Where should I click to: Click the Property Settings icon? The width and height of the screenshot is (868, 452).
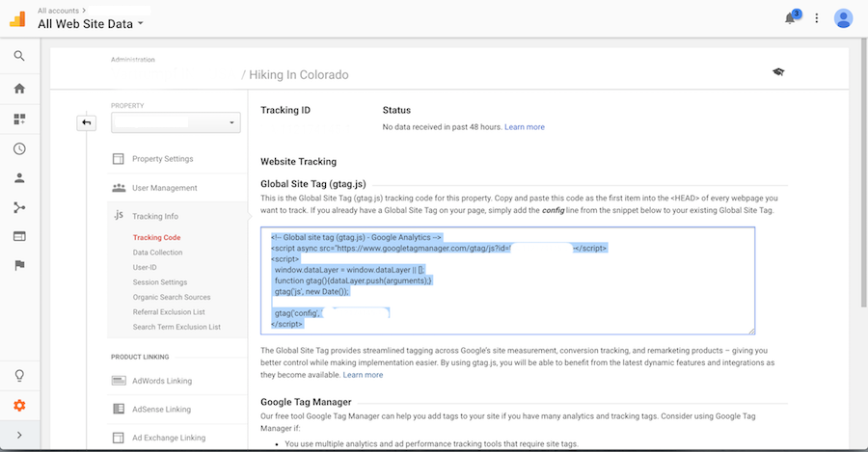(119, 159)
